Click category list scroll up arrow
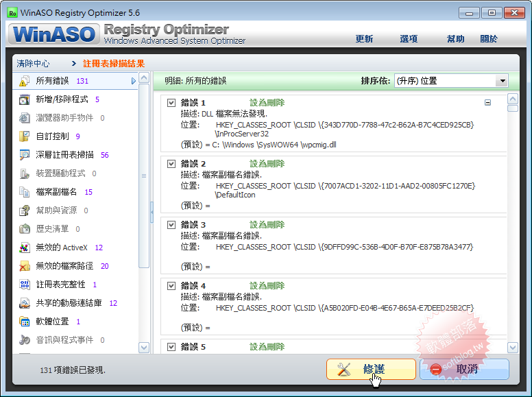 click(144, 78)
